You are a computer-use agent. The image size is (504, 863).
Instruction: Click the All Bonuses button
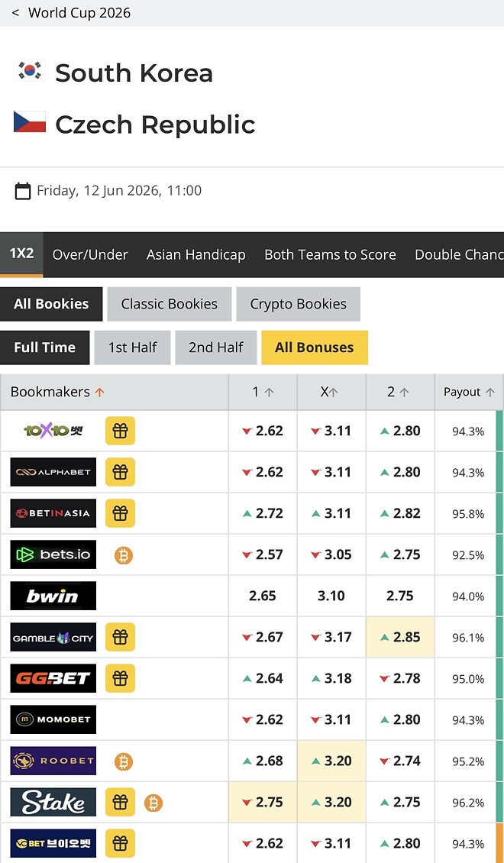click(x=314, y=347)
